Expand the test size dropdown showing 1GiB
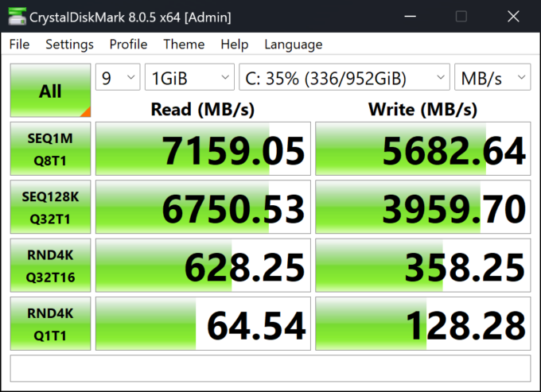Viewport: 541px width, 392px height. tap(189, 77)
